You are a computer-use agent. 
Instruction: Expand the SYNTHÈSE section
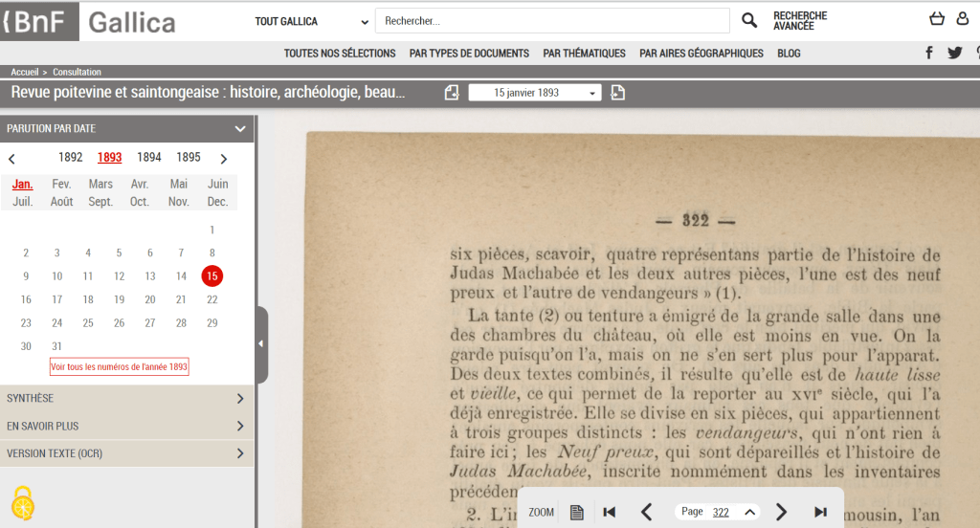(126, 399)
